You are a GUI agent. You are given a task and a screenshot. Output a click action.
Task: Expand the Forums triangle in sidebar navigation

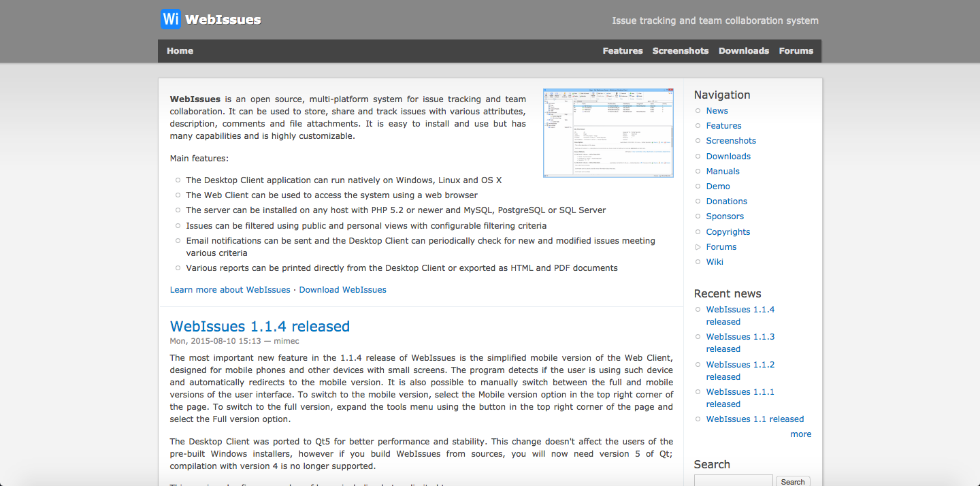(698, 247)
